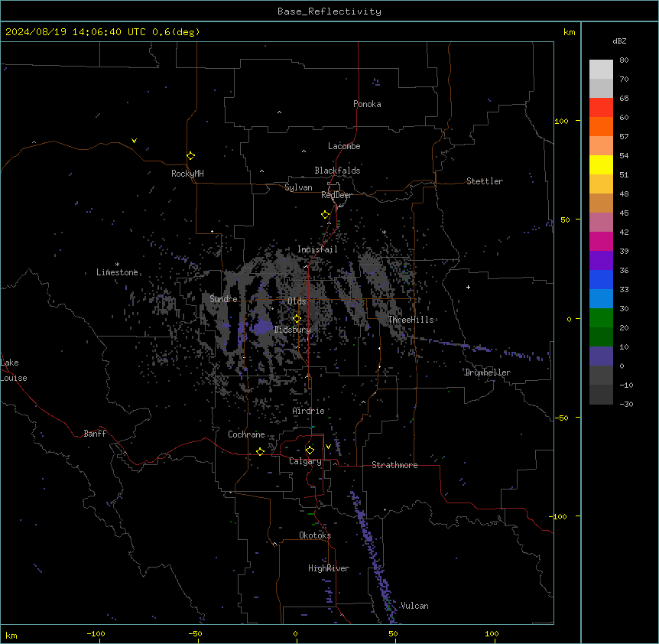The width and height of the screenshot is (659, 644).
Task: Click the Airdrie city label
Action: pyautogui.click(x=308, y=411)
